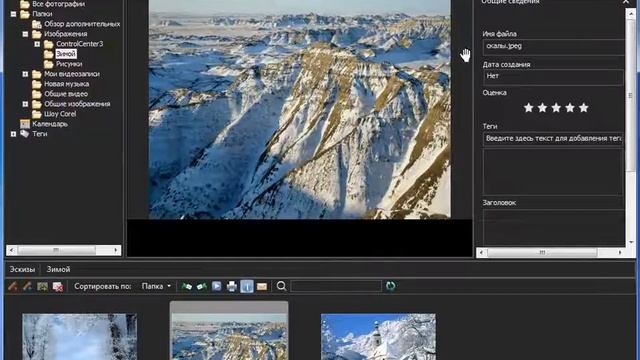Expand the Теги node

pos(13,134)
